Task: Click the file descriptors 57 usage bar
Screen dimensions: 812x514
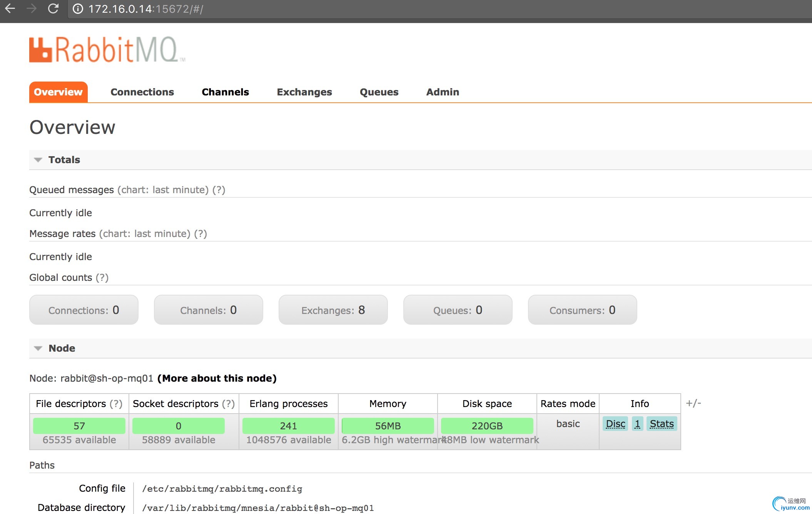Action: pyautogui.click(x=79, y=426)
